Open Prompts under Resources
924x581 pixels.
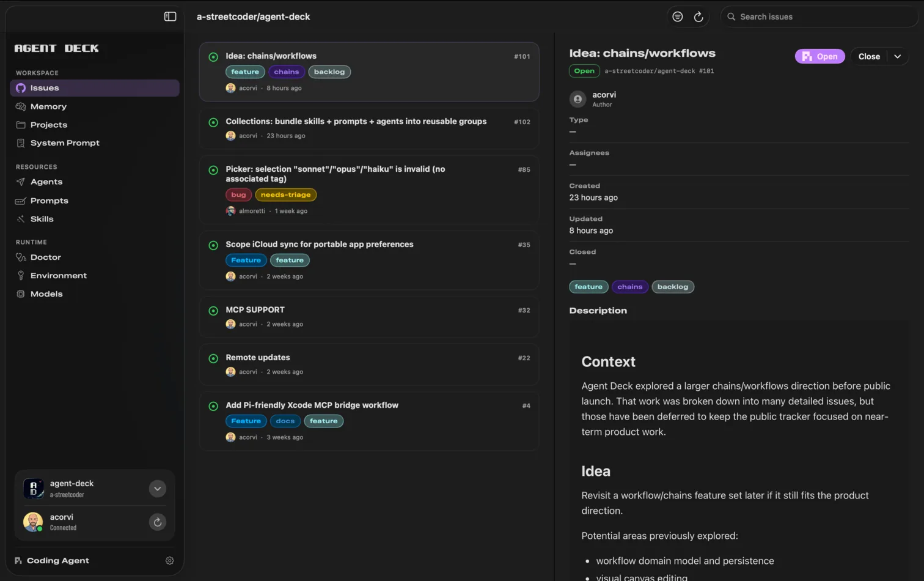point(50,201)
